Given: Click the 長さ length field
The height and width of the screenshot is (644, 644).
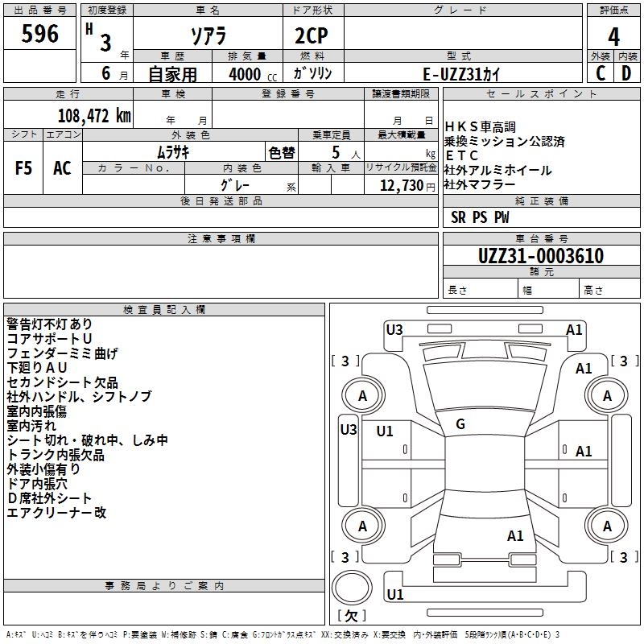Looking at the screenshot, I should 480,290.
